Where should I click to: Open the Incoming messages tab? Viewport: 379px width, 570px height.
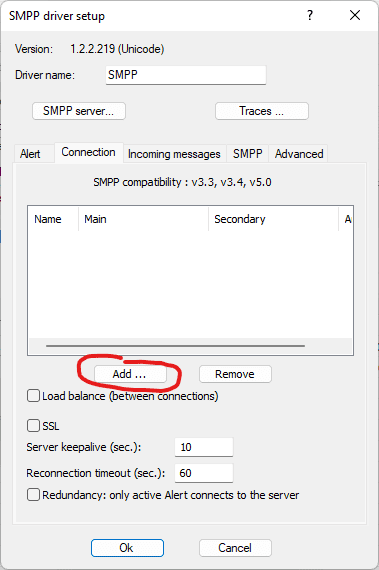174,154
